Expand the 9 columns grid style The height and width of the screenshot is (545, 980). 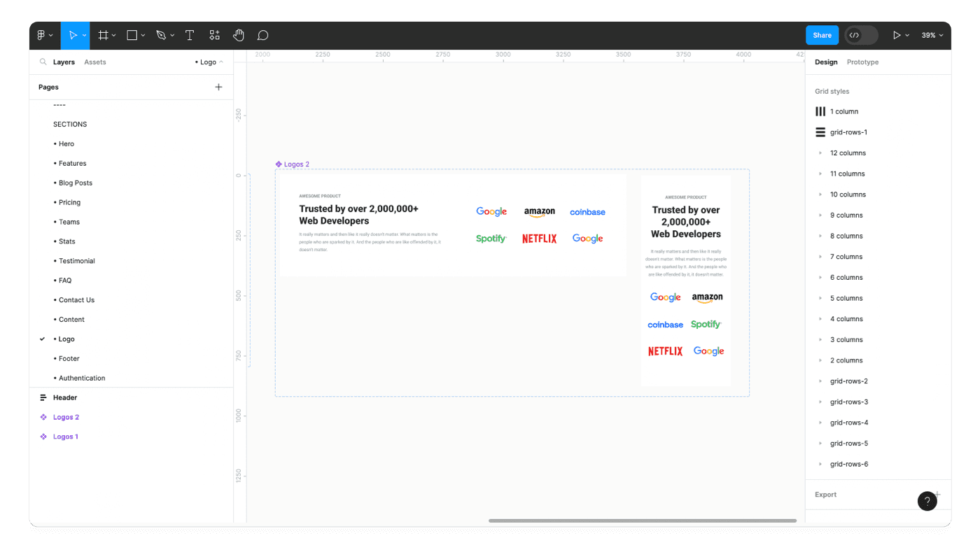[820, 215]
